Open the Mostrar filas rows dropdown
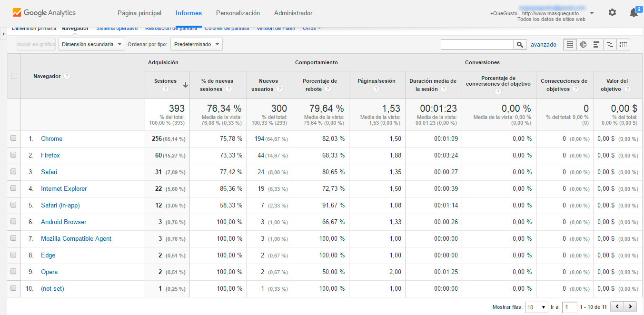This screenshot has height=315, width=644. 537,307
